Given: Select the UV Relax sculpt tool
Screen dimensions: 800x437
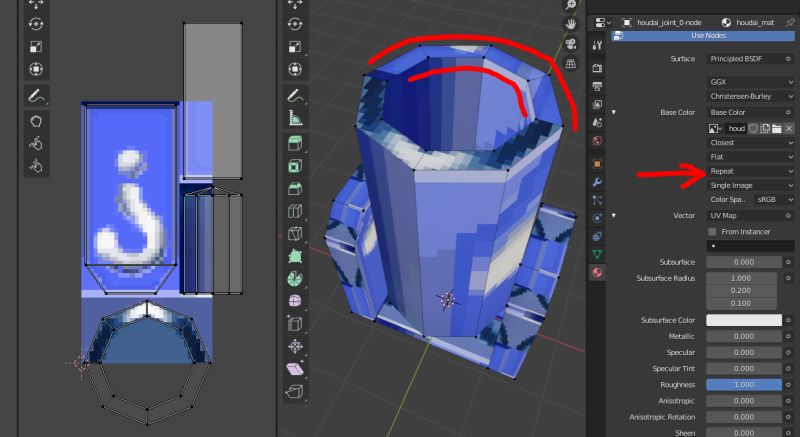Looking at the screenshot, I should pyautogui.click(x=36, y=144).
